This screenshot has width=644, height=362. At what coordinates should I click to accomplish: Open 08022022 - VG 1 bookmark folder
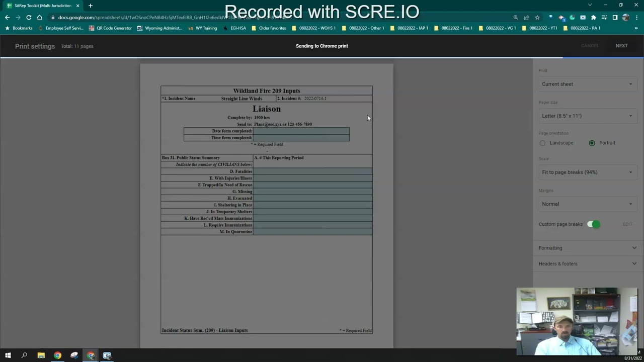click(497, 28)
